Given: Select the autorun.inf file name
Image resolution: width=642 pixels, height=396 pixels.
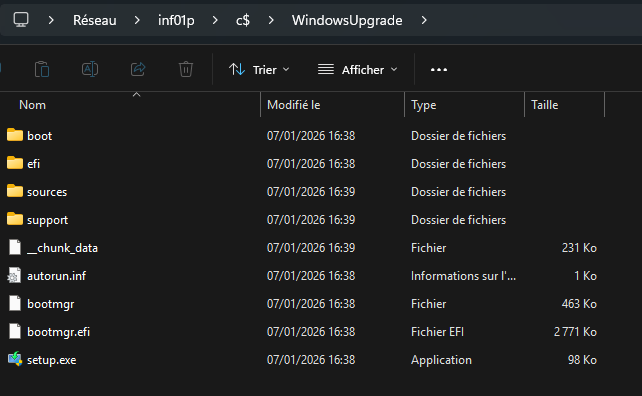Looking at the screenshot, I should (57, 276).
